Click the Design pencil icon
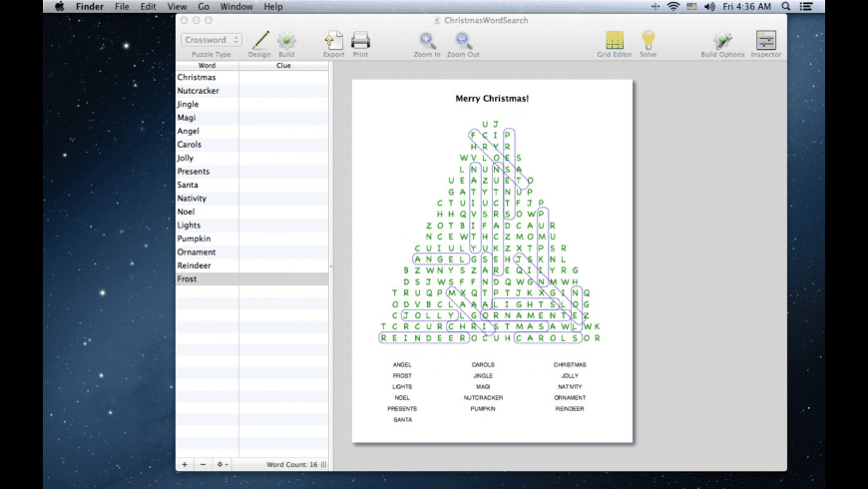This screenshot has width=868, height=489. pyautogui.click(x=259, y=40)
